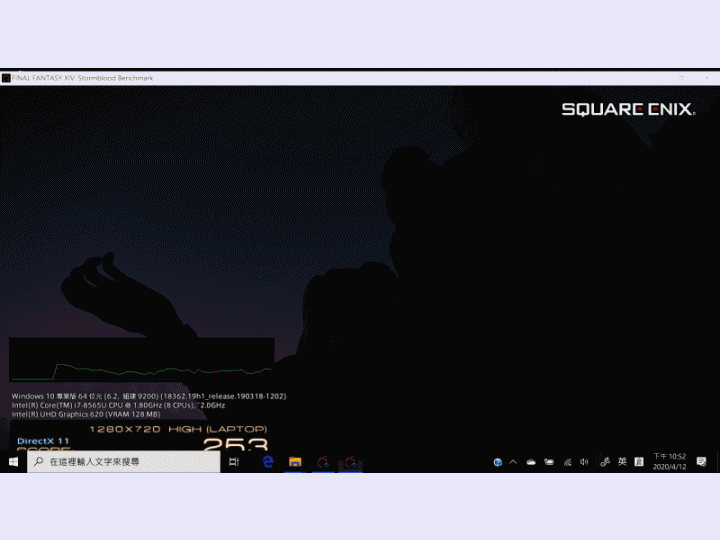Viewport: 720px width, 540px height.
Task: Click the Intel Core i7-8565U CPU line
Action: click(118, 405)
